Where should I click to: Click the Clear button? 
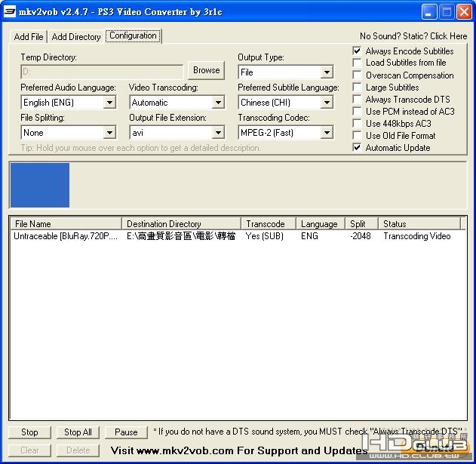[29, 450]
